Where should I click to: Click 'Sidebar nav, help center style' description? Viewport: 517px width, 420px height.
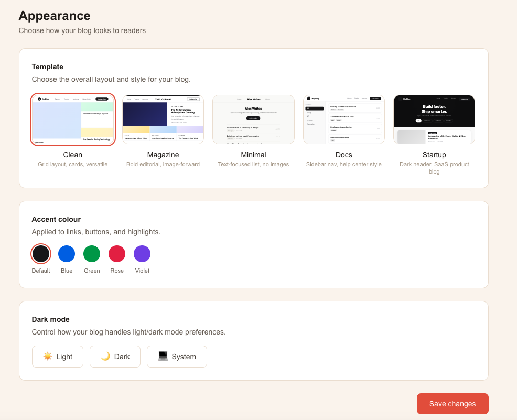click(344, 164)
